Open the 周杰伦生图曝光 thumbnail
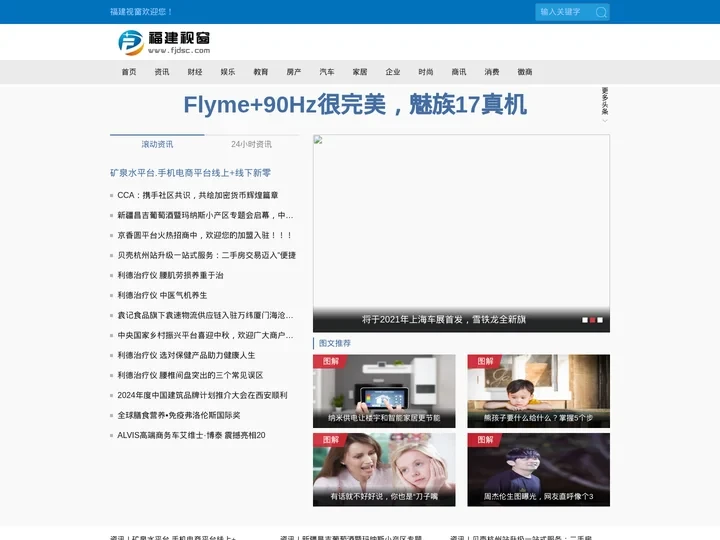Viewport: 720px width, 540px height. click(x=539, y=470)
